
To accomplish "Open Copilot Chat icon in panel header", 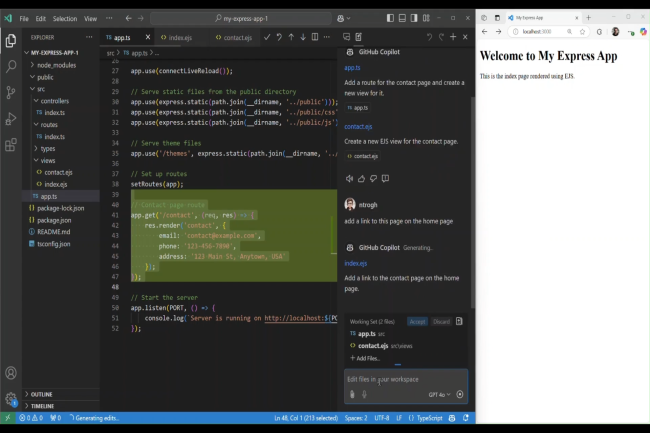I will [x=347, y=37].
